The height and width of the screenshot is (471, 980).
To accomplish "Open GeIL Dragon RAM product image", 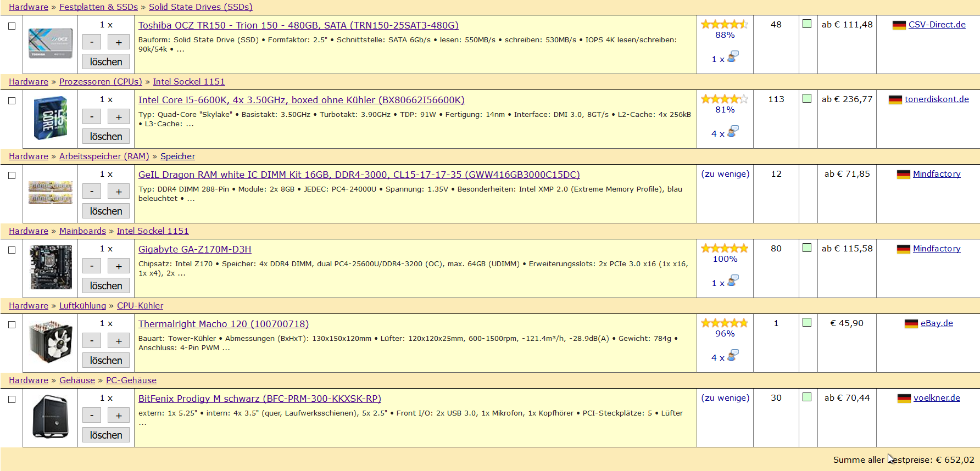I will (51, 193).
